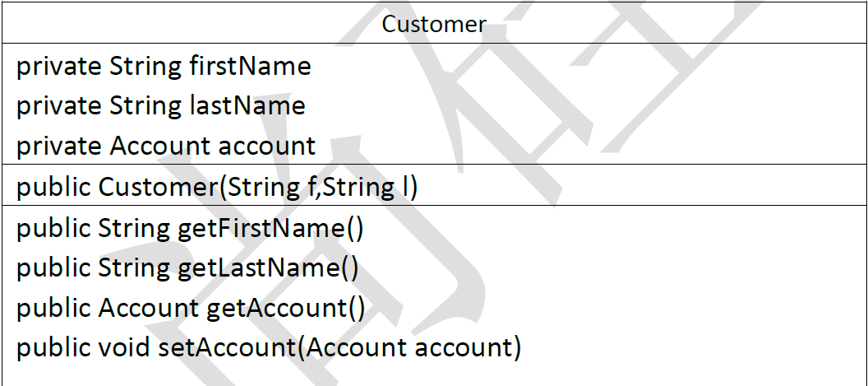
Task: Click String type in the firstName field
Action: (x=145, y=66)
